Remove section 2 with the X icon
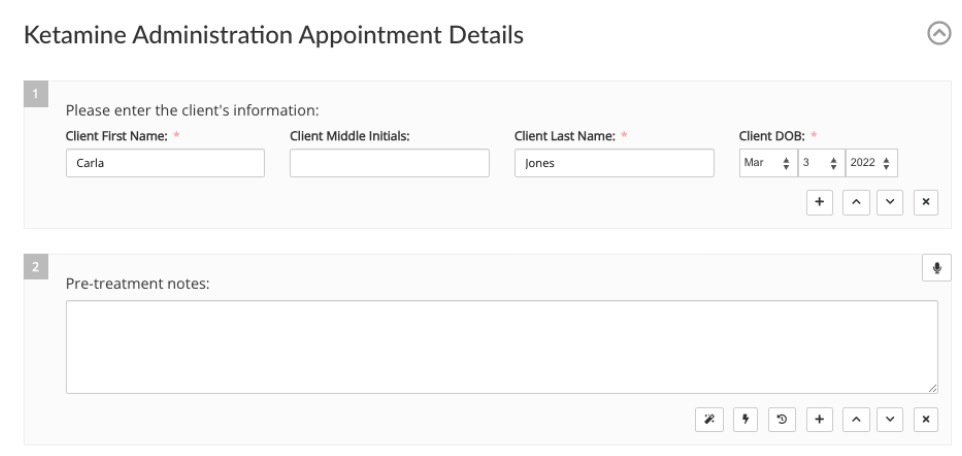Image resolution: width=962 pixels, height=456 pixels. (x=926, y=420)
